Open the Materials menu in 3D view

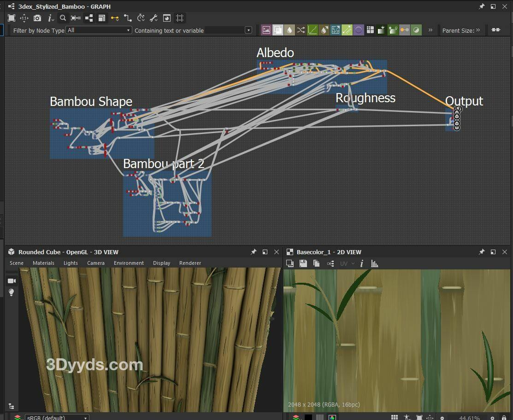point(43,263)
